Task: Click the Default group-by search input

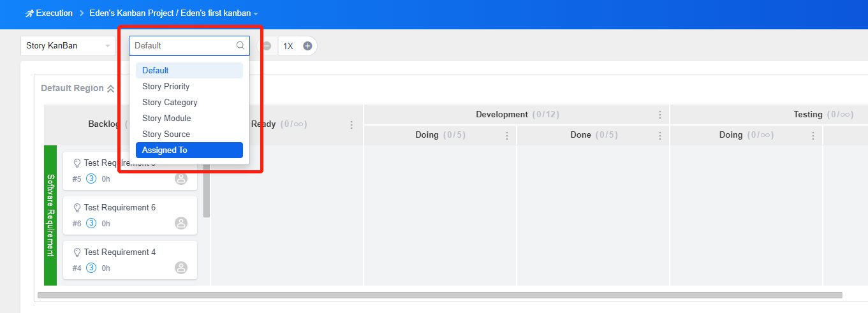Action: [x=182, y=46]
